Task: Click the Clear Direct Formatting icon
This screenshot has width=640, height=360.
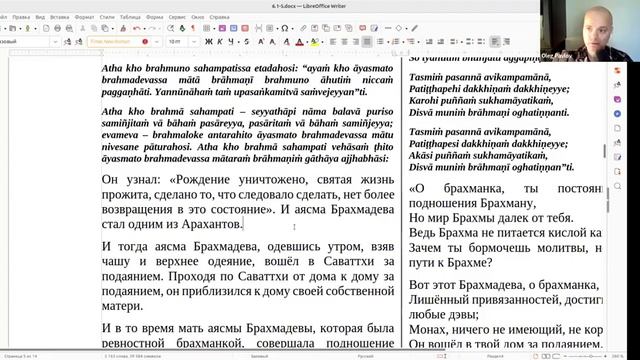Action: click(x=287, y=42)
